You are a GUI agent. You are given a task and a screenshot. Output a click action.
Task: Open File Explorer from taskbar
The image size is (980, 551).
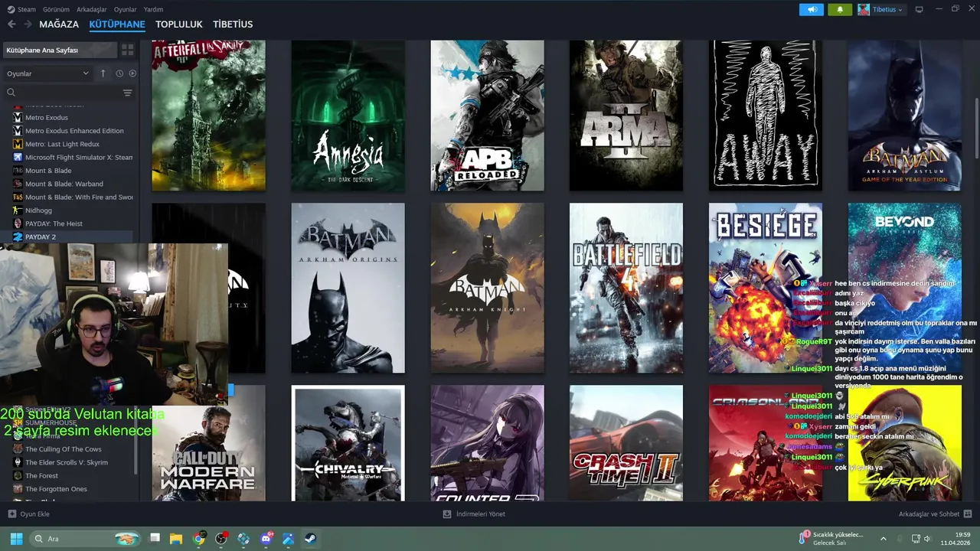pyautogui.click(x=176, y=539)
